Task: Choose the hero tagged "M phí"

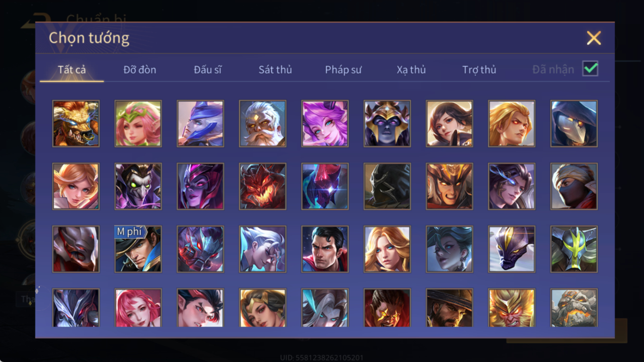Action: [138, 249]
